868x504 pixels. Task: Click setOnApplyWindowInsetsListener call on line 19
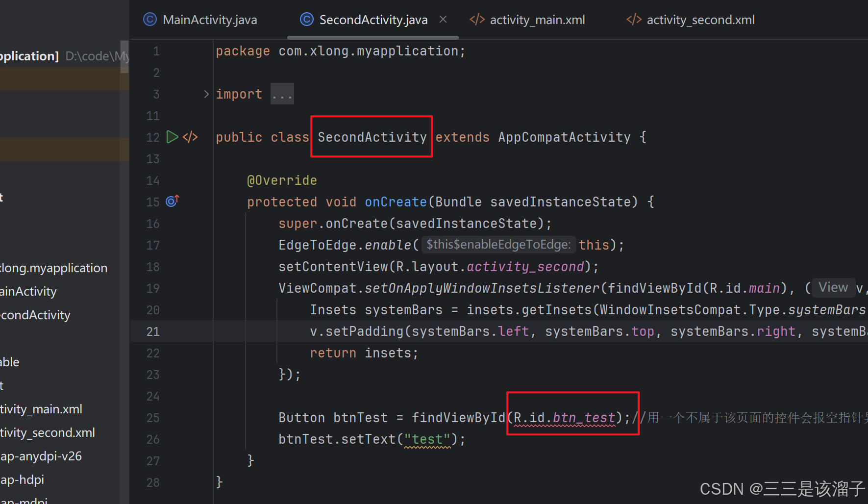(x=482, y=288)
